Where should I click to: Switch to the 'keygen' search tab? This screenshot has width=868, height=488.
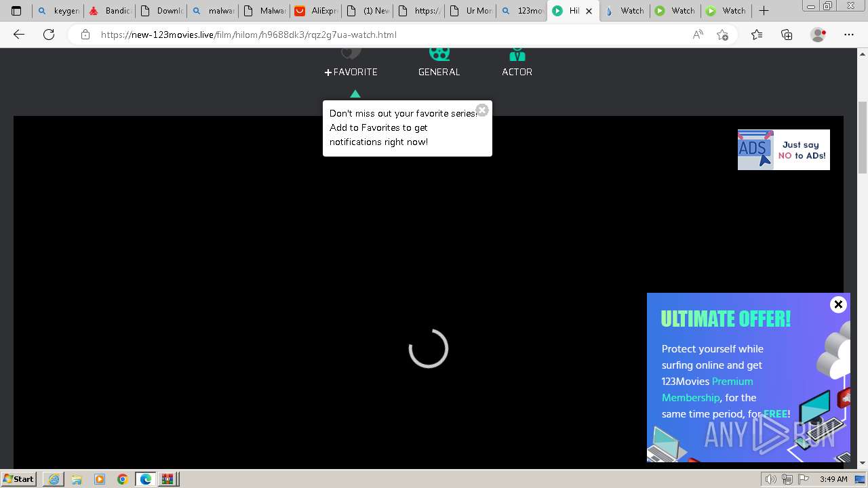58,11
